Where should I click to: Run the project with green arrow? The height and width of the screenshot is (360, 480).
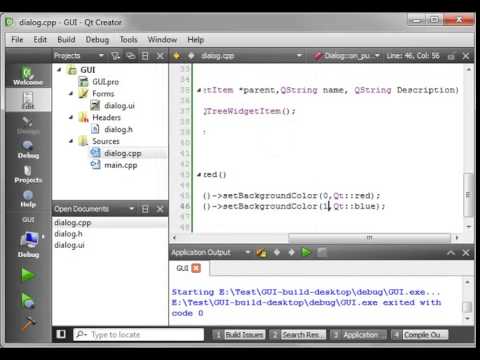[x=27, y=275]
